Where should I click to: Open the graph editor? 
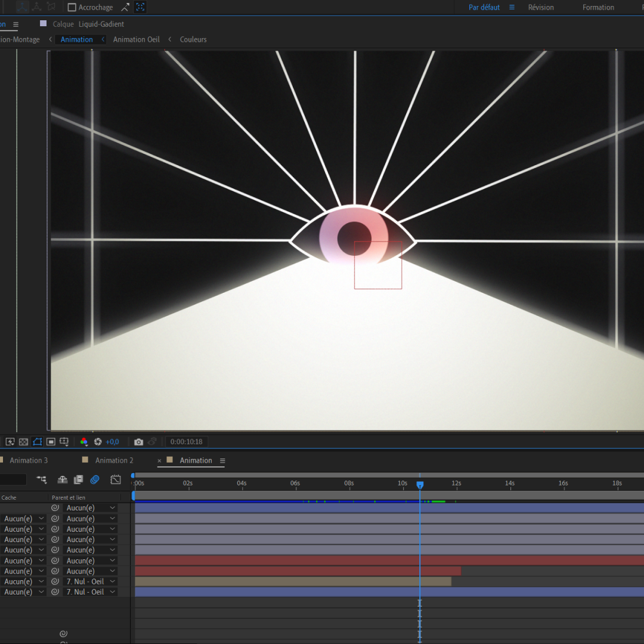116,479
